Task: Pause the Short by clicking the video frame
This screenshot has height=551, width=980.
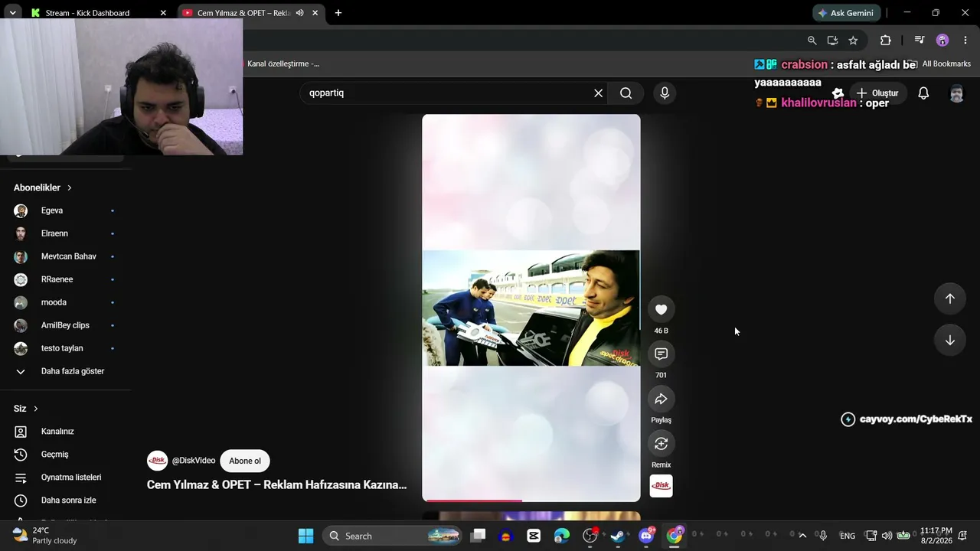Action: 531,308
